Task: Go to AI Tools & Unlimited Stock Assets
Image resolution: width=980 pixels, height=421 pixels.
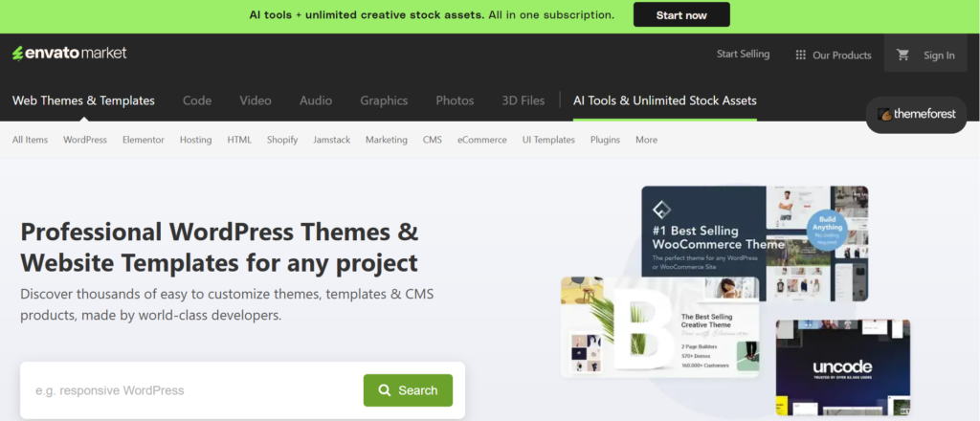Action: (664, 100)
